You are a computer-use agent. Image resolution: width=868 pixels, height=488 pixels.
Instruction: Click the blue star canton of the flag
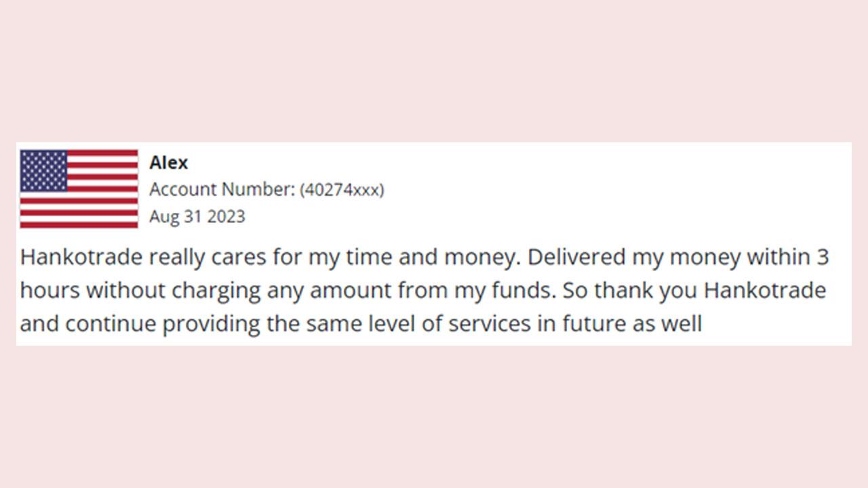coord(43,171)
